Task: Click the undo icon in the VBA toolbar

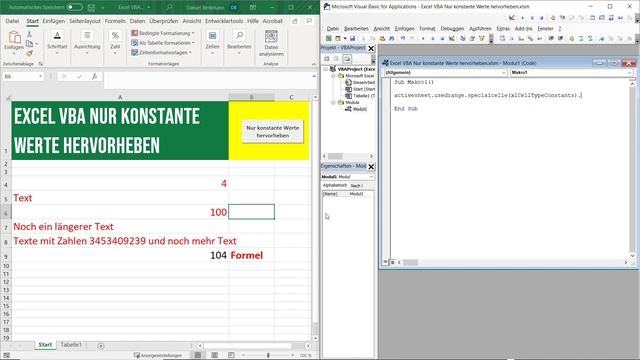Action: tap(402, 38)
